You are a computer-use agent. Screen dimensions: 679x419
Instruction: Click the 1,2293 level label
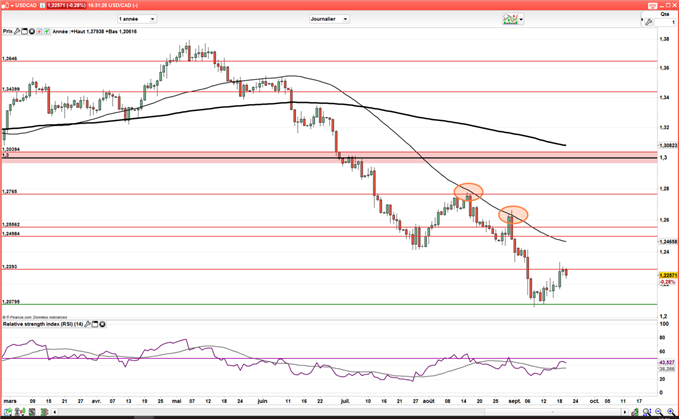point(10,267)
